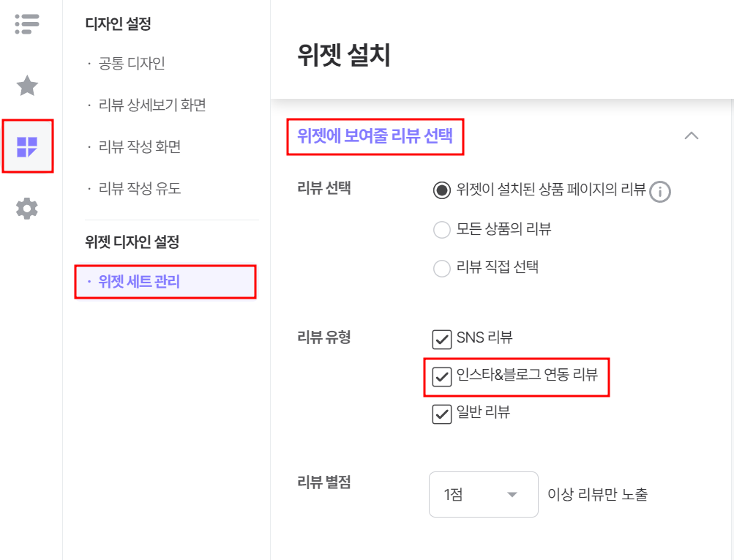
Task: Open the star reviews icon in sidebar
Action: coord(27,86)
